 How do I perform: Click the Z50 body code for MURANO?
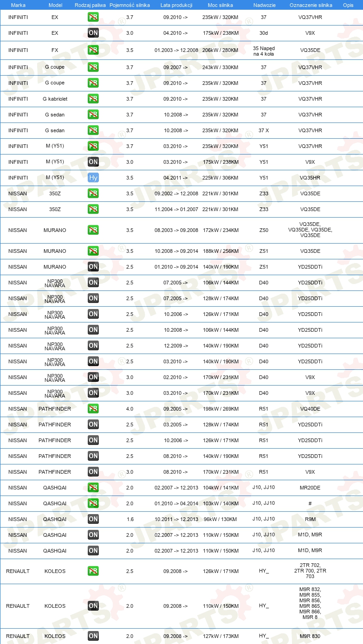[x=264, y=230]
